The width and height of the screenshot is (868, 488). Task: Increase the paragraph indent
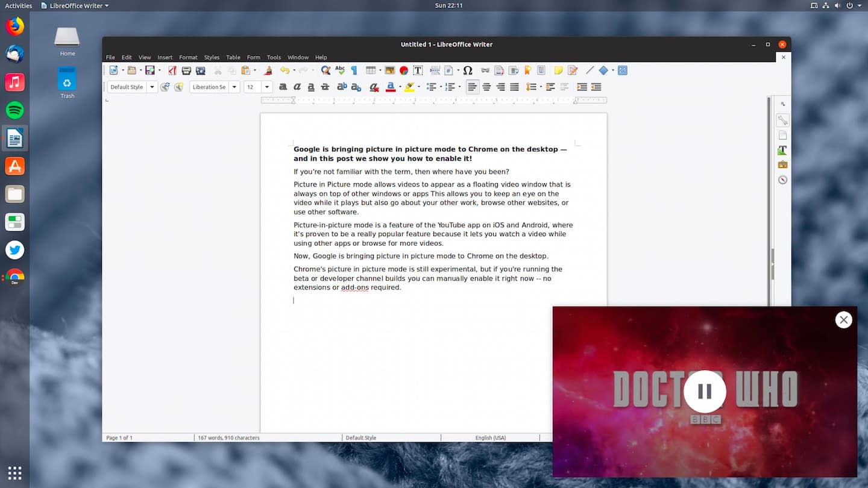[582, 87]
